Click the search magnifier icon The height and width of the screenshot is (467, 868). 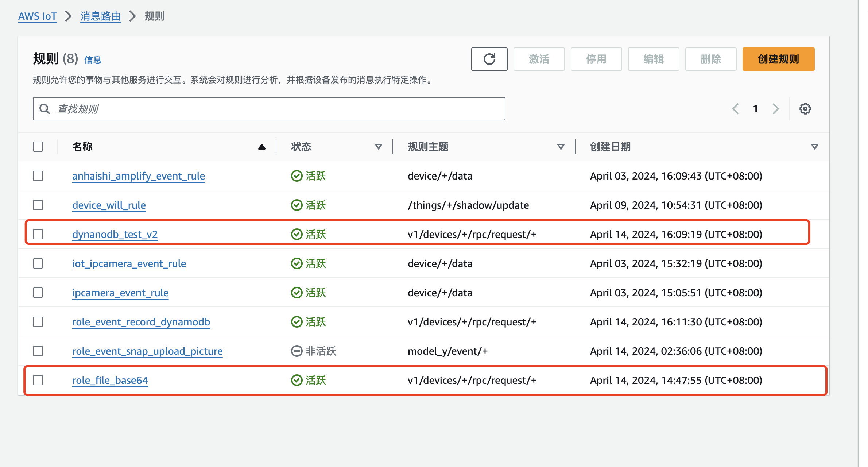coord(45,109)
